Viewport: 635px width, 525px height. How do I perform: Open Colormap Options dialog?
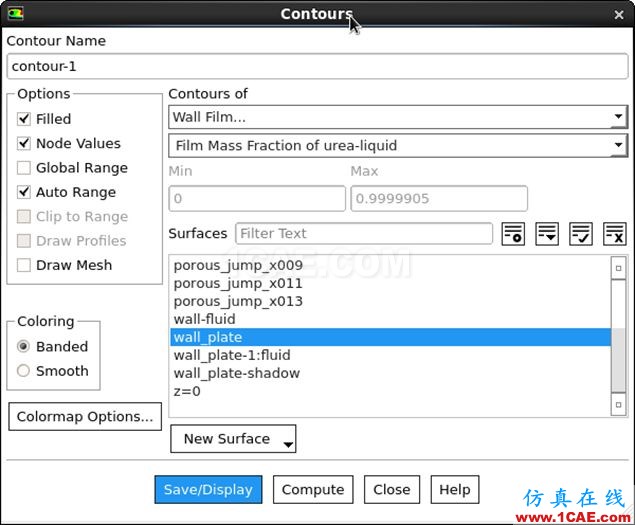[x=85, y=416]
